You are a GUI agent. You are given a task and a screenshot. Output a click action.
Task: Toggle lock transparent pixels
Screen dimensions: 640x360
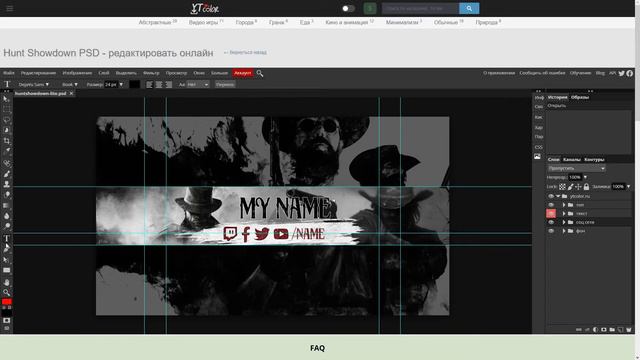pos(562,187)
